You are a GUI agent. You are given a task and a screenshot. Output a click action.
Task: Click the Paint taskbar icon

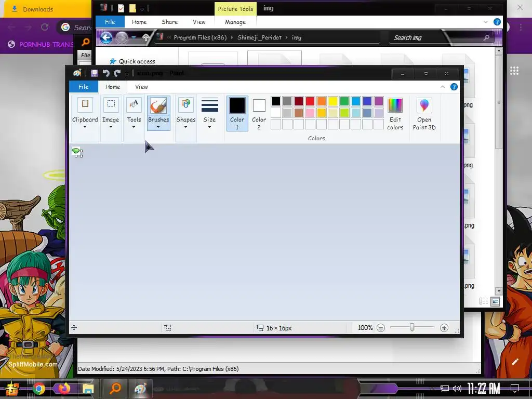(x=140, y=389)
